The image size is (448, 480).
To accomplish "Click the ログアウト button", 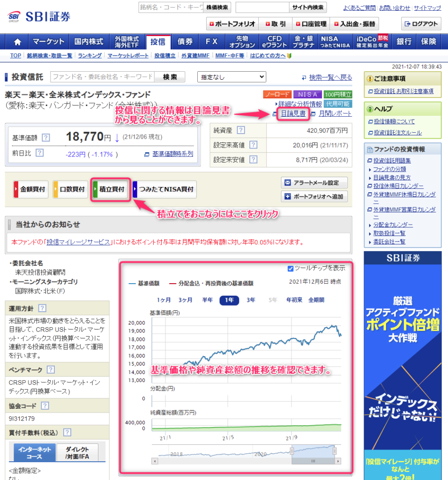I will pyautogui.click(x=421, y=23).
